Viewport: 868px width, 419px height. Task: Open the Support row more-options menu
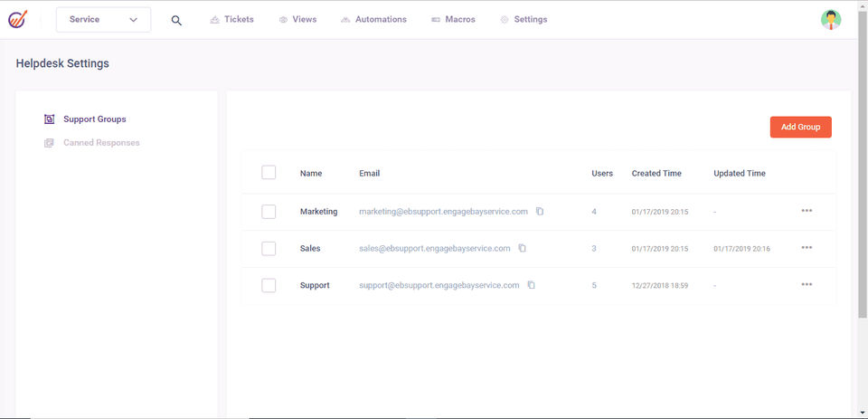pyautogui.click(x=807, y=284)
